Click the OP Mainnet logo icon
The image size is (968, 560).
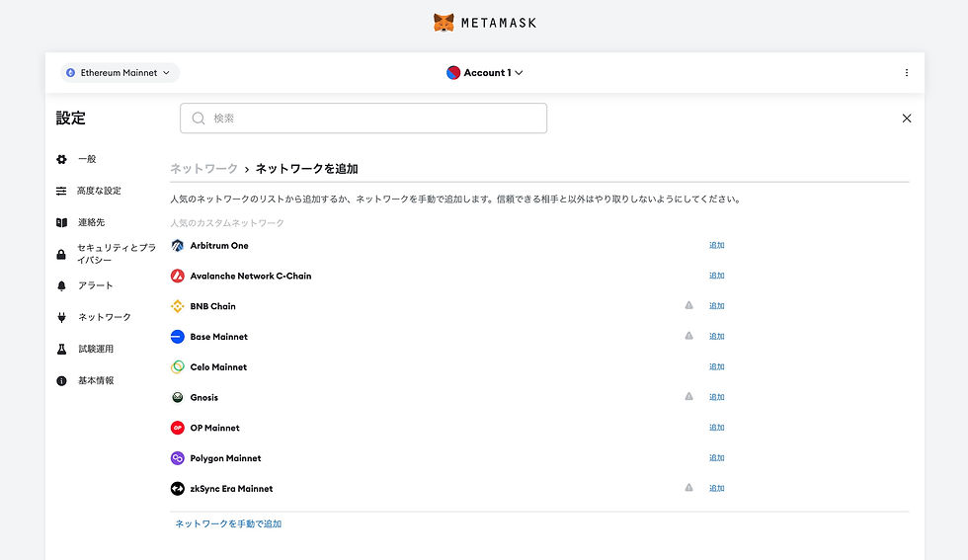(177, 428)
